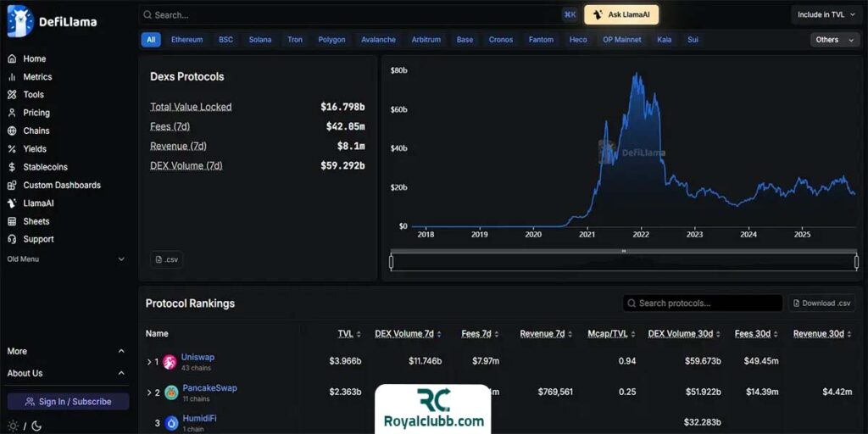Click the Tools sidebar icon
The image size is (868, 434).
pyautogui.click(x=12, y=95)
